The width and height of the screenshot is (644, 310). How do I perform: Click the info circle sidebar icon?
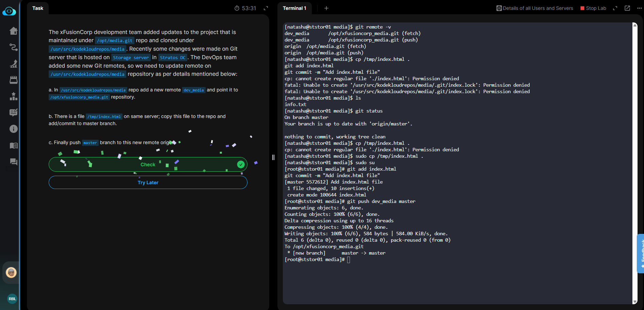(x=13, y=129)
